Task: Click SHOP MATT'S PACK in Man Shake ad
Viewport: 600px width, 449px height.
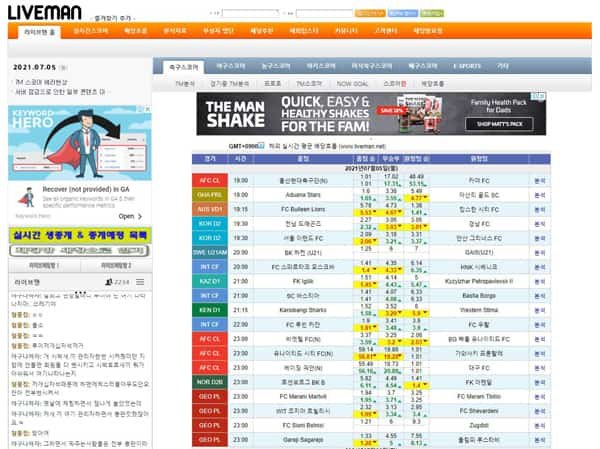Action: 499,124
